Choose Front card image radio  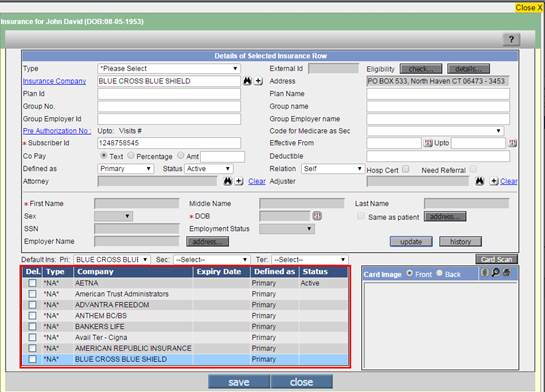pos(409,273)
